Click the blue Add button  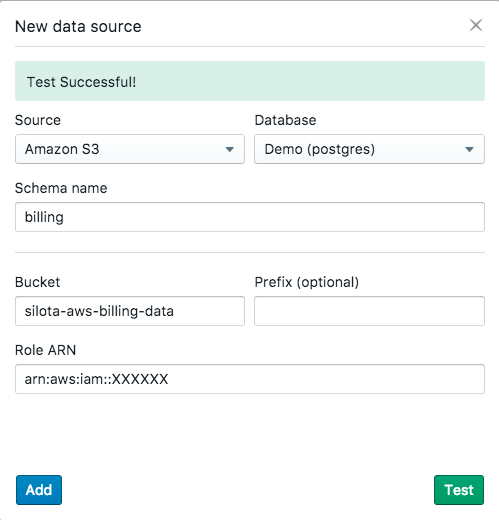[x=39, y=490]
